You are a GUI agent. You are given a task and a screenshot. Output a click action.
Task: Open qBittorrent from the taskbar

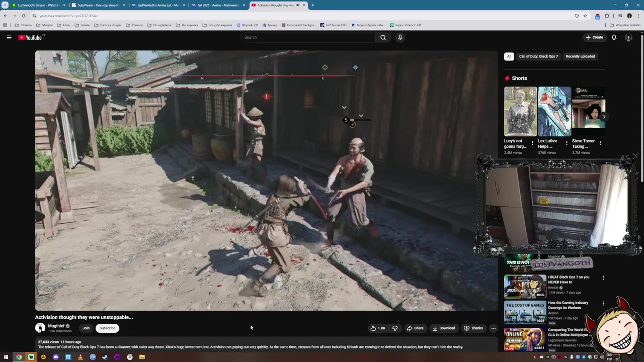coord(93,357)
